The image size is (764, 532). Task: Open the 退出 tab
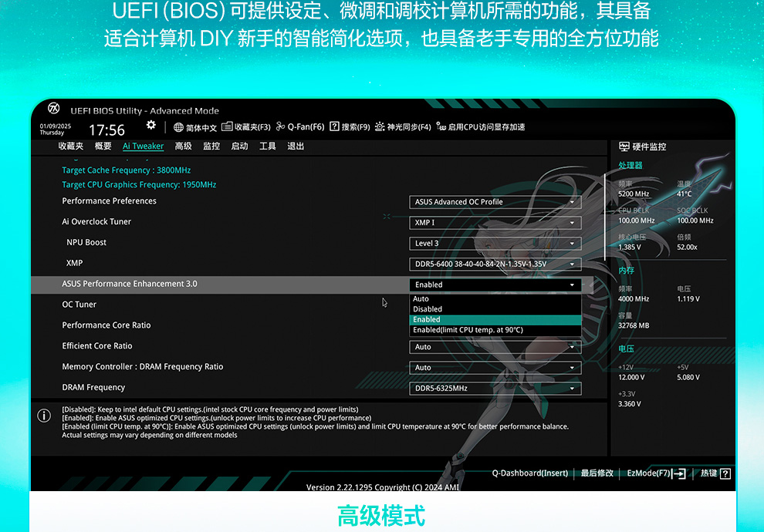click(x=296, y=146)
